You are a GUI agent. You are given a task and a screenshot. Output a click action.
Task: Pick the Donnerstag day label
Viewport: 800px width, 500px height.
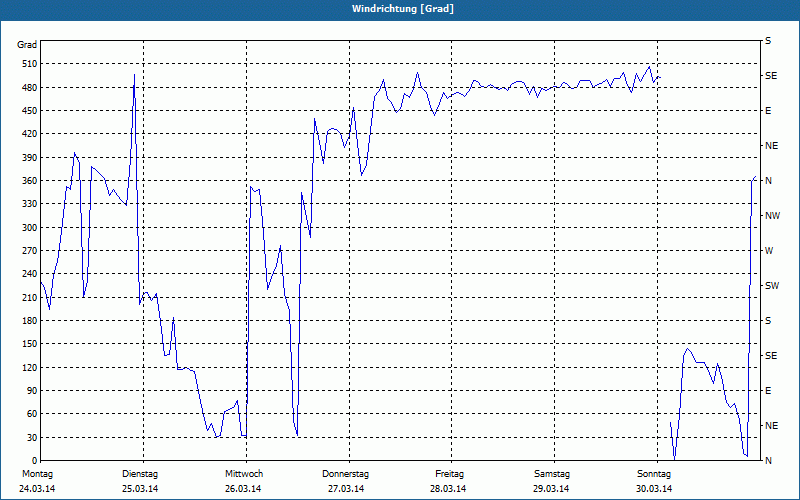pyautogui.click(x=345, y=474)
